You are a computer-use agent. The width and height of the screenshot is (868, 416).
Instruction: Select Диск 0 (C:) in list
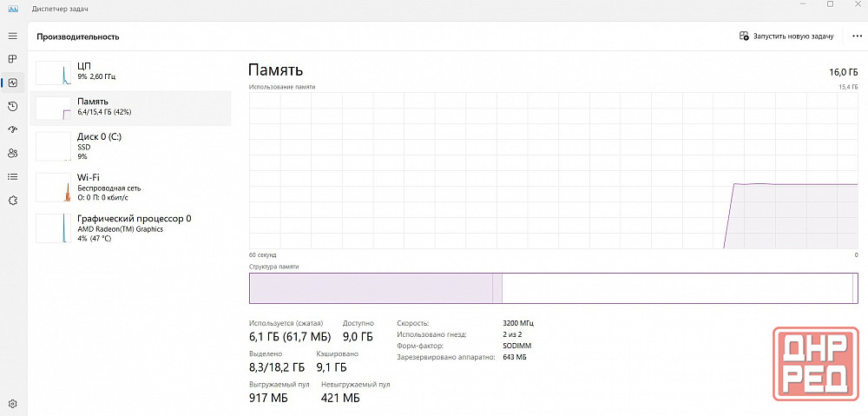[x=130, y=146]
